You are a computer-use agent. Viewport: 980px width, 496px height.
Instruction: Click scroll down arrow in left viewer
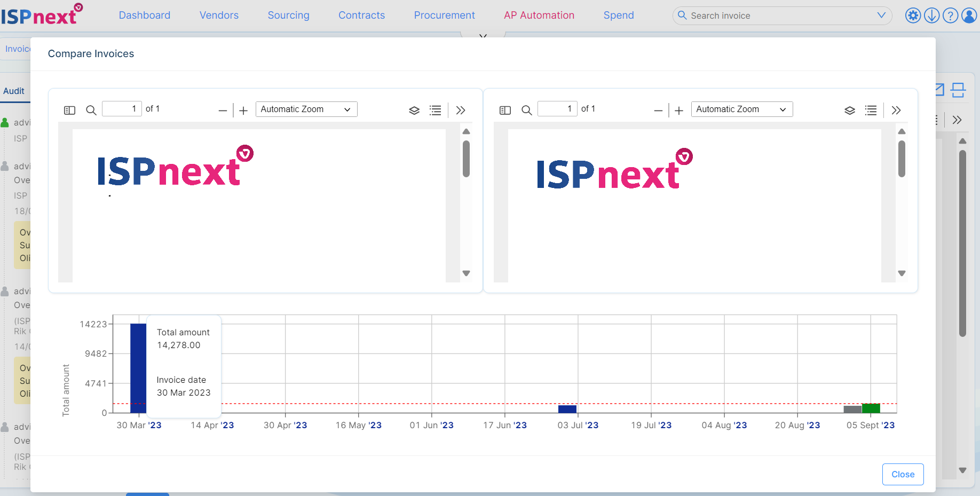[466, 273]
